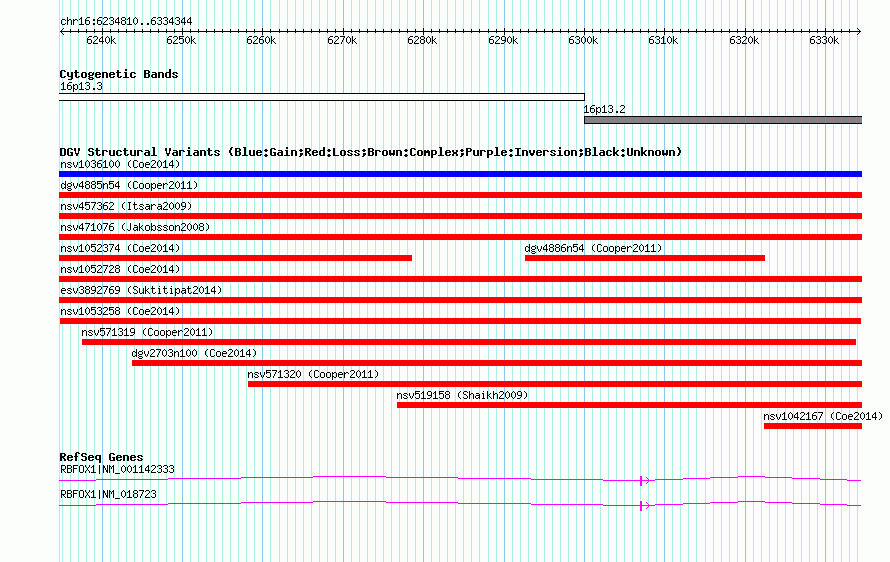Viewport: 890px width, 562px height.
Task: Open gene label RBFOX1|NM_018723
Action: pos(108,494)
